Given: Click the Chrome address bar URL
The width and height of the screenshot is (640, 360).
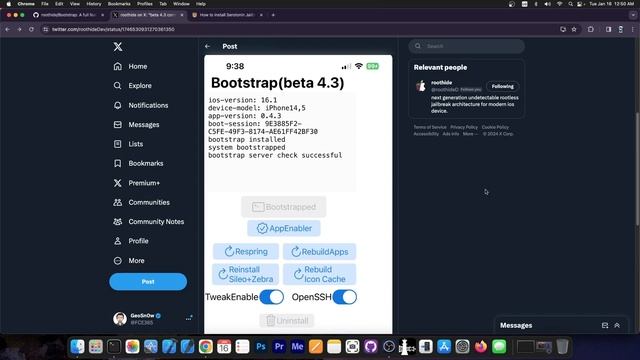Looking at the screenshot, I should (x=113, y=29).
